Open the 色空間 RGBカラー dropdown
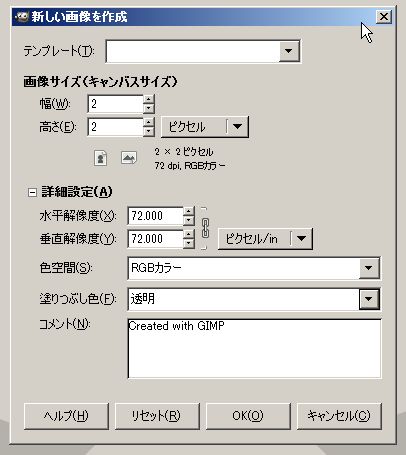 tap(254, 268)
